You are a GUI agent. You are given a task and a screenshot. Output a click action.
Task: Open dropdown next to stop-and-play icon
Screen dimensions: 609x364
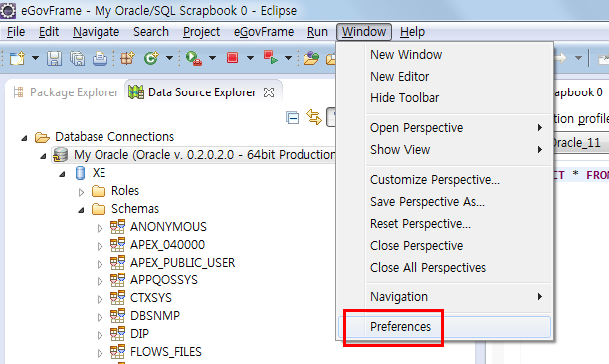pyautogui.click(x=288, y=58)
